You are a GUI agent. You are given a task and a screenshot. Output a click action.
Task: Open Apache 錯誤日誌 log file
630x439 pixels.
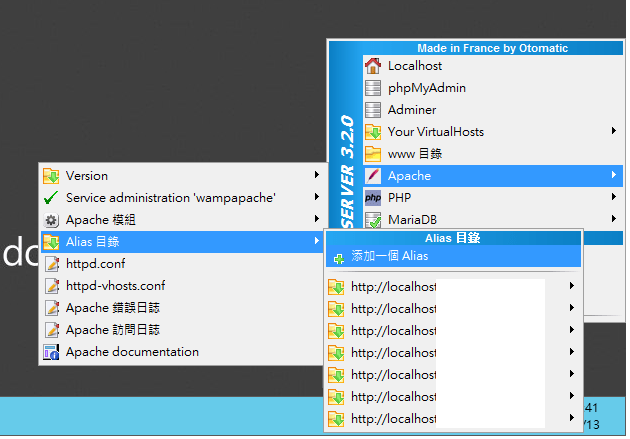pyautogui.click(x=112, y=308)
